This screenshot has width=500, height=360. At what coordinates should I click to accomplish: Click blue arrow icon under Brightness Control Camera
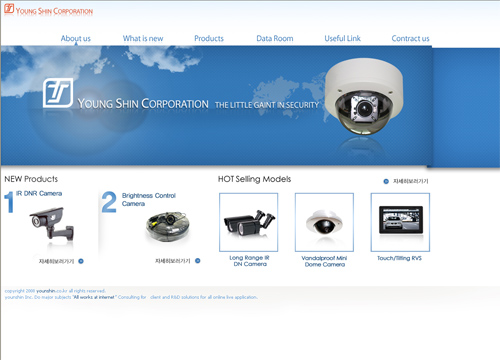(198, 261)
